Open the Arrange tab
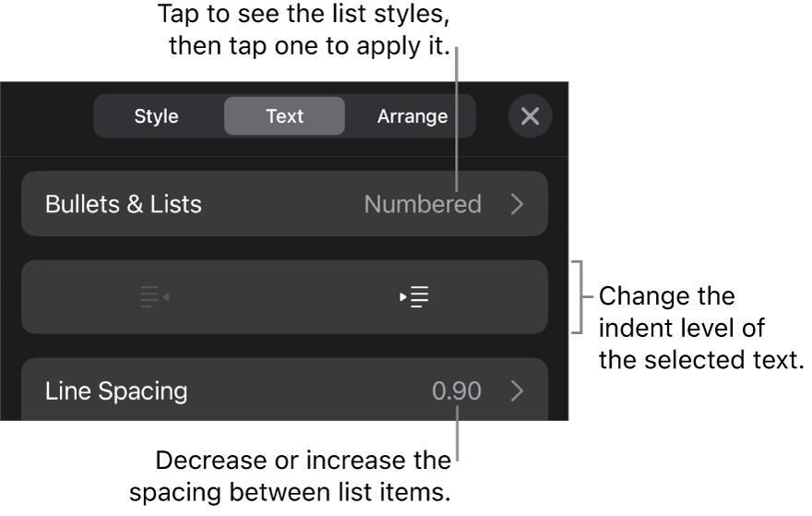This screenshot has height=516, width=812. pos(412,116)
